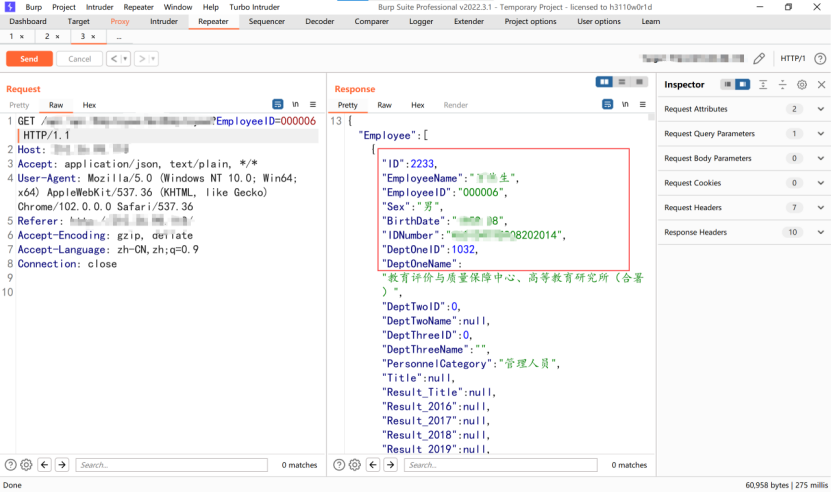Go back to previous request in history
This screenshot has width=831, height=493.
[113, 59]
